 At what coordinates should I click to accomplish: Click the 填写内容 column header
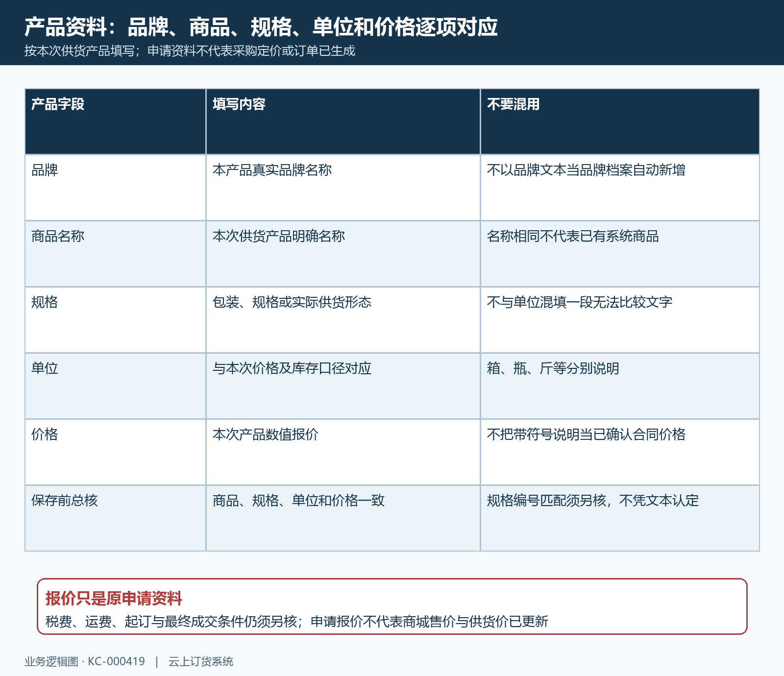tap(343, 121)
